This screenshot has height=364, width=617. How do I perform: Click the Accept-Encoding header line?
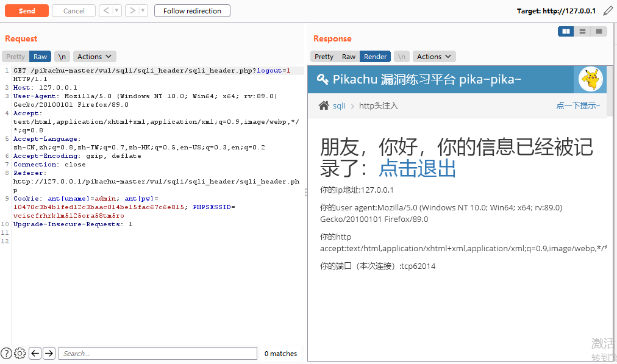[x=77, y=156]
